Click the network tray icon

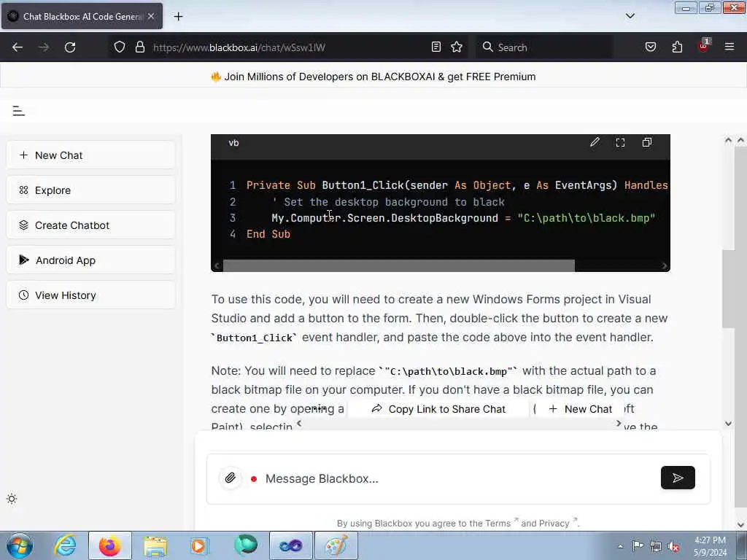[656, 547]
